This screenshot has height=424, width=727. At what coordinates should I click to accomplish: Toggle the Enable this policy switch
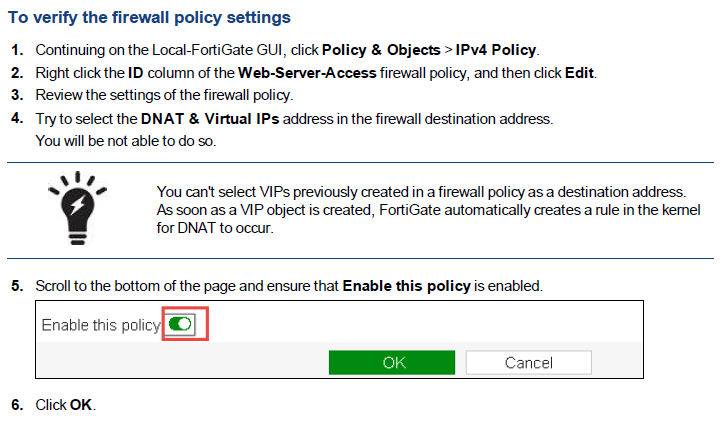(x=181, y=324)
